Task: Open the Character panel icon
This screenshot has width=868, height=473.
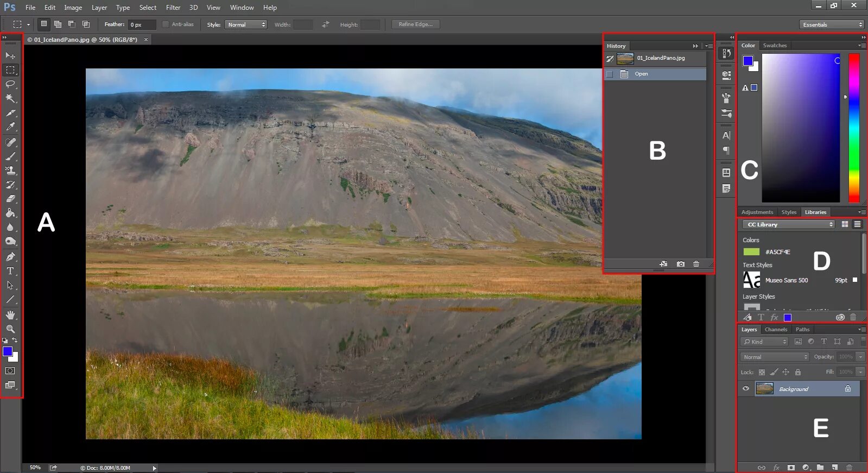Action: [726, 135]
